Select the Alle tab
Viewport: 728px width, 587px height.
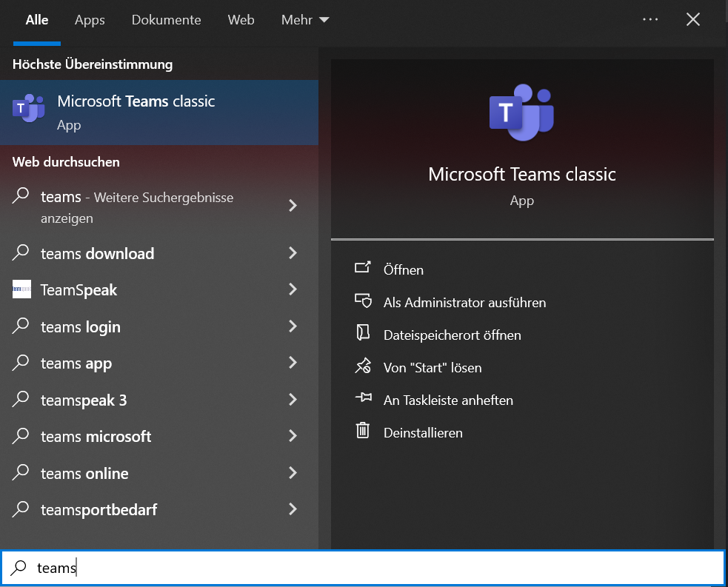37,20
